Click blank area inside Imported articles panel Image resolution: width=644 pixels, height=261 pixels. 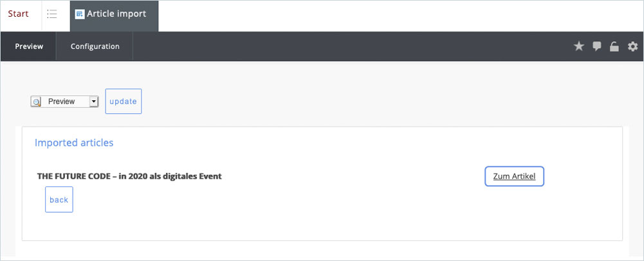[x=322, y=212]
